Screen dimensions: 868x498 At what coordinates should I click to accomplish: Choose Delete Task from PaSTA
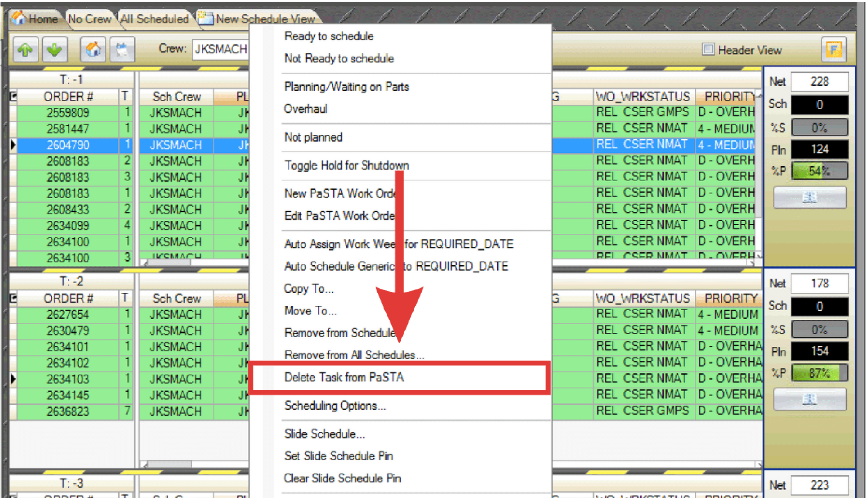coord(344,377)
